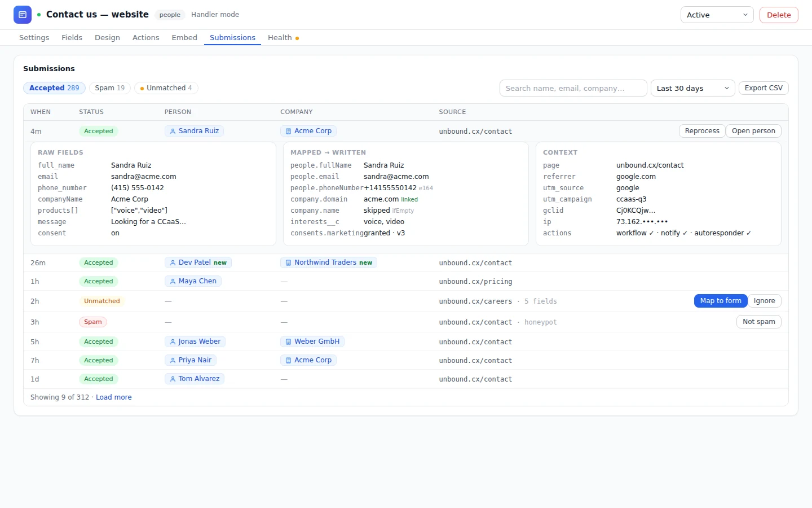Click the people tag in header
Viewport: 812px width, 508px height.
pos(170,15)
